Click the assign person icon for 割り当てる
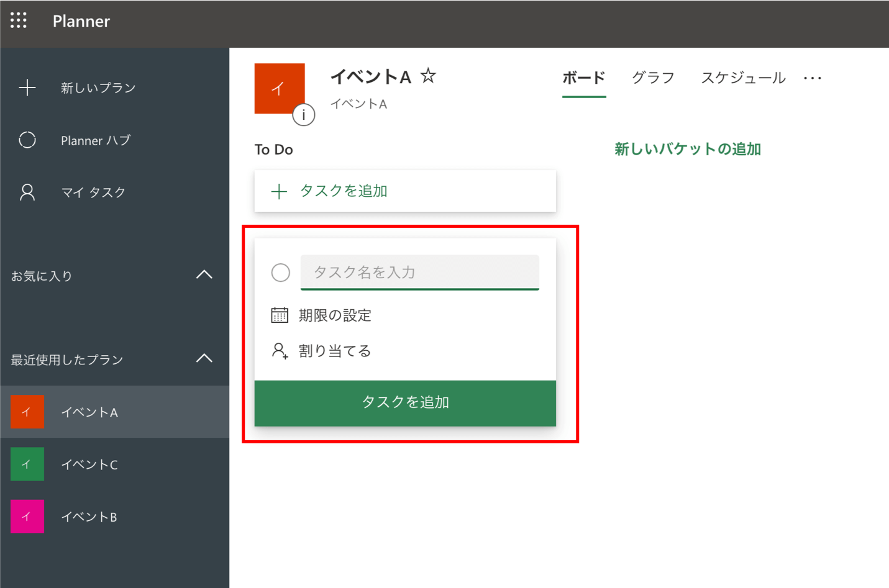 tap(280, 351)
